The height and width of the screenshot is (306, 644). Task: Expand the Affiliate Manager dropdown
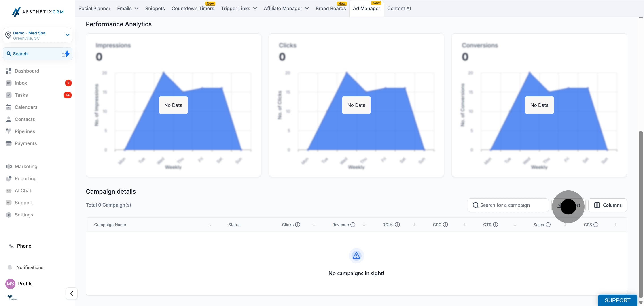click(286, 9)
